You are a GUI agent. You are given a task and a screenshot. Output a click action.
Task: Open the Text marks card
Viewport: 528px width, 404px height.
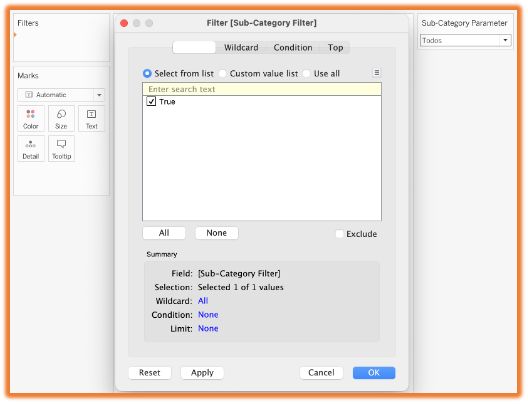tap(91, 118)
